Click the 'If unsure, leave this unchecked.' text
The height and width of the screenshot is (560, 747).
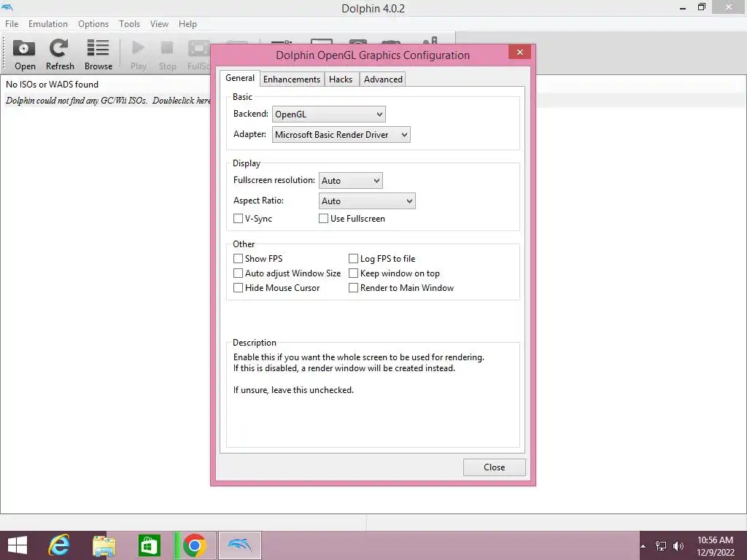[293, 390]
